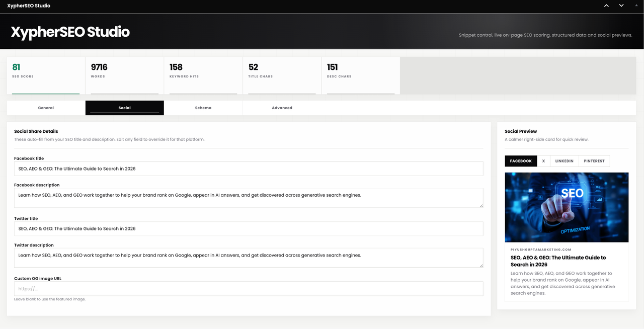The width and height of the screenshot is (644, 329).
Task: Switch to the General tab
Action: click(x=46, y=108)
